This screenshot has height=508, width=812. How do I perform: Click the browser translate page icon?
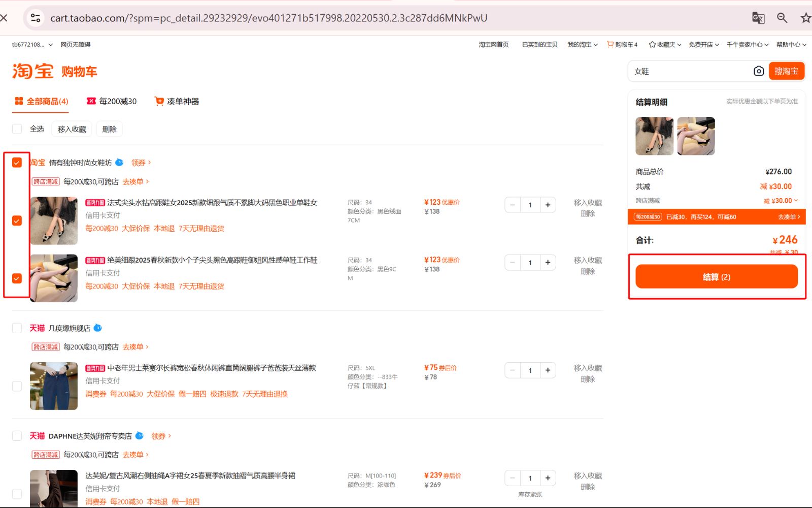(758, 18)
